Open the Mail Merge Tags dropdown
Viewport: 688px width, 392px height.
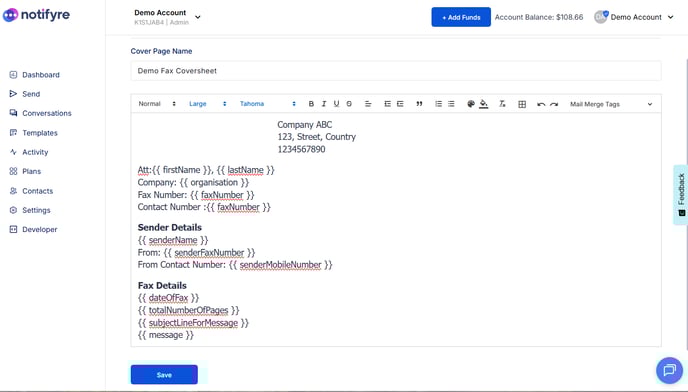[611, 104]
